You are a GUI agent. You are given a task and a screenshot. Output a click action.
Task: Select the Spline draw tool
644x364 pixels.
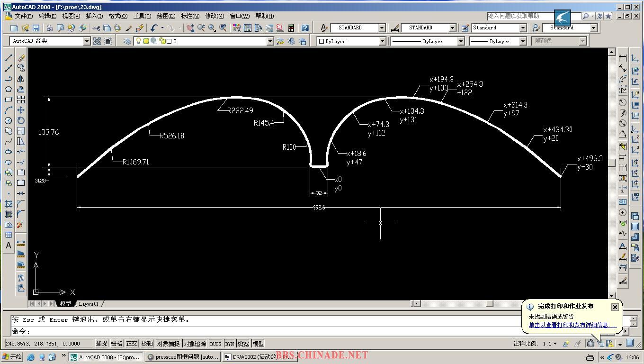(x=9, y=141)
